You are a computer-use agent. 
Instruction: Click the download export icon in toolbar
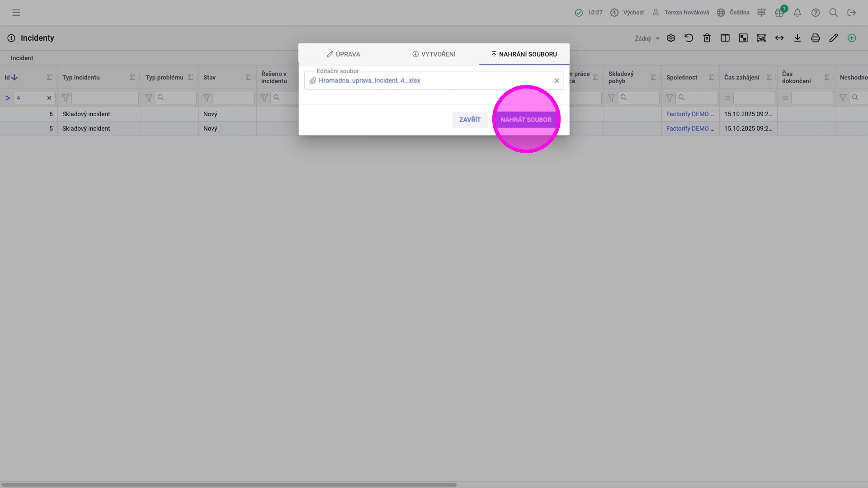[797, 38]
